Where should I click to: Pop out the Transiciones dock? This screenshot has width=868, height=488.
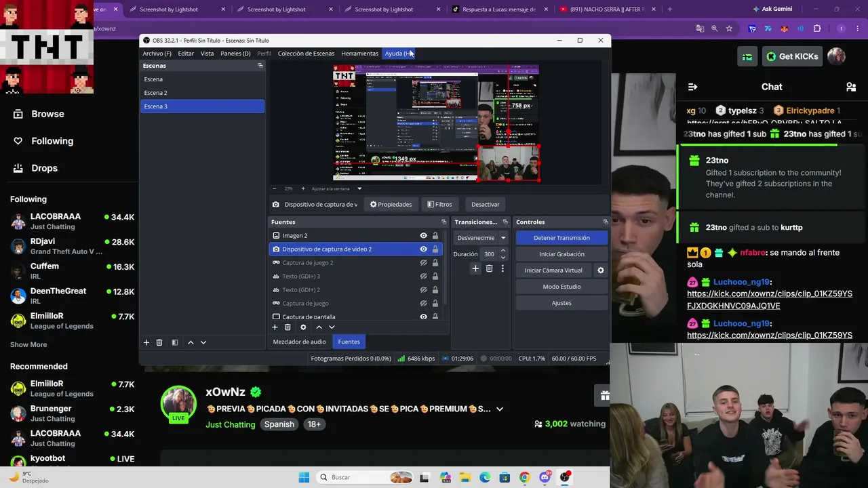tap(505, 222)
